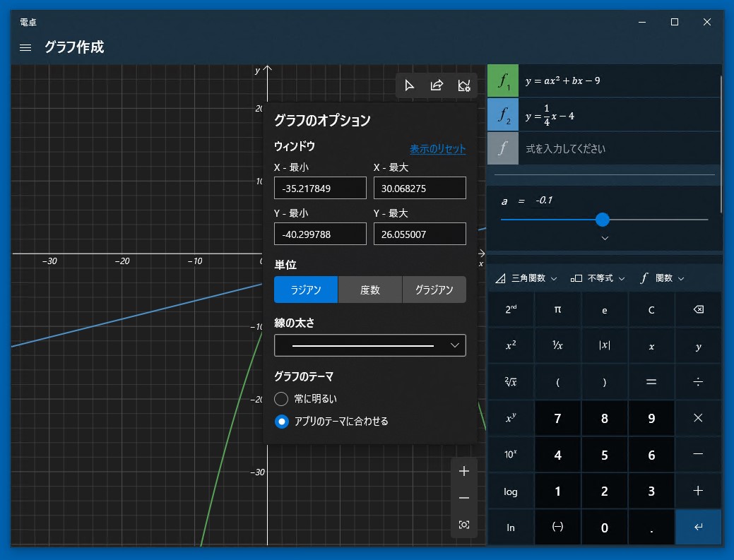Click the X - 最小 input field
734x560 pixels.
click(320, 189)
